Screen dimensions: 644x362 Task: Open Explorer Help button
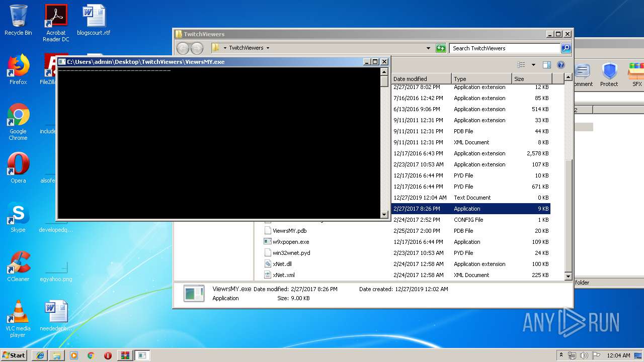pyautogui.click(x=561, y=65)
